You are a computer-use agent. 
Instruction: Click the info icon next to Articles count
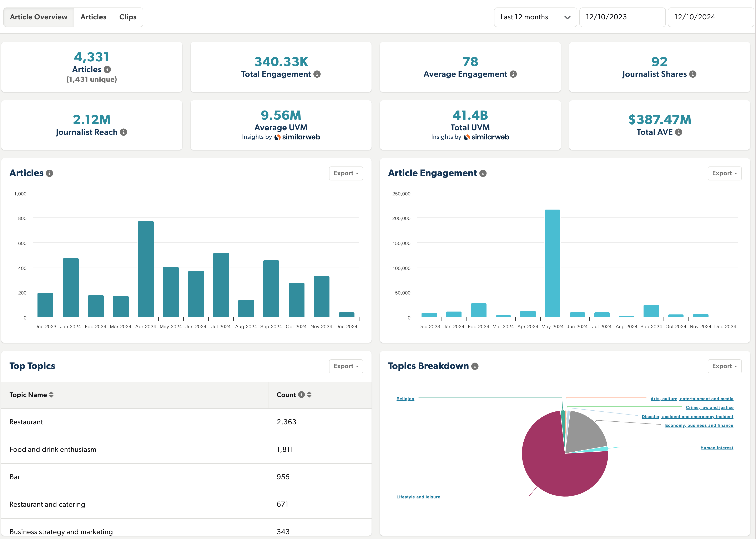107,69
